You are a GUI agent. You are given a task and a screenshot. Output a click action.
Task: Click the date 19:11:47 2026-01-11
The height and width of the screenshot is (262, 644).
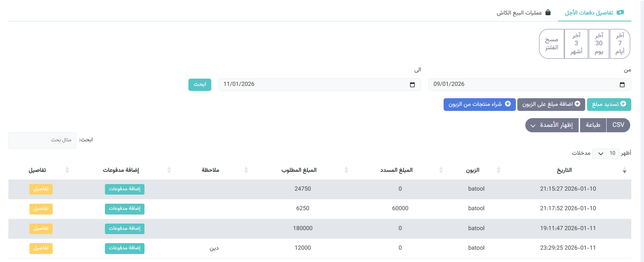point(568,228)
